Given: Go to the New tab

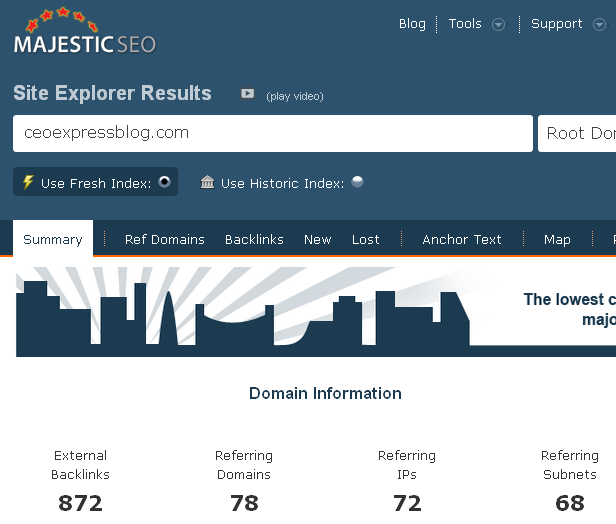Looking at the screenshot, I should click(x=318, y=240).
